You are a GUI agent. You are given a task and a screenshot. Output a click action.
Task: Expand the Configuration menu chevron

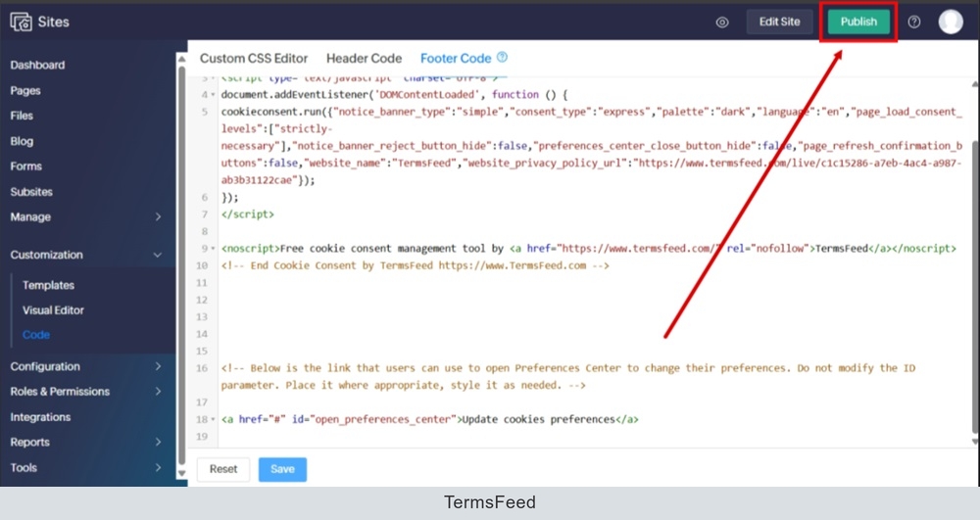click(x=158, y=366)
